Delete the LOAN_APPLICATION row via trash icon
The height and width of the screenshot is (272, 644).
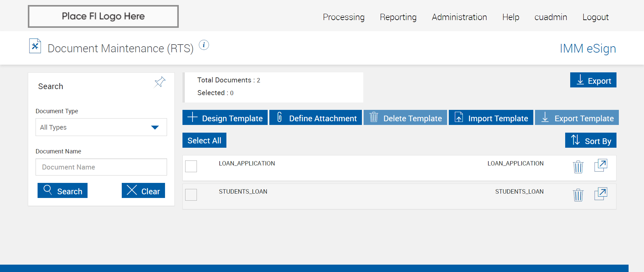(578, 166)
